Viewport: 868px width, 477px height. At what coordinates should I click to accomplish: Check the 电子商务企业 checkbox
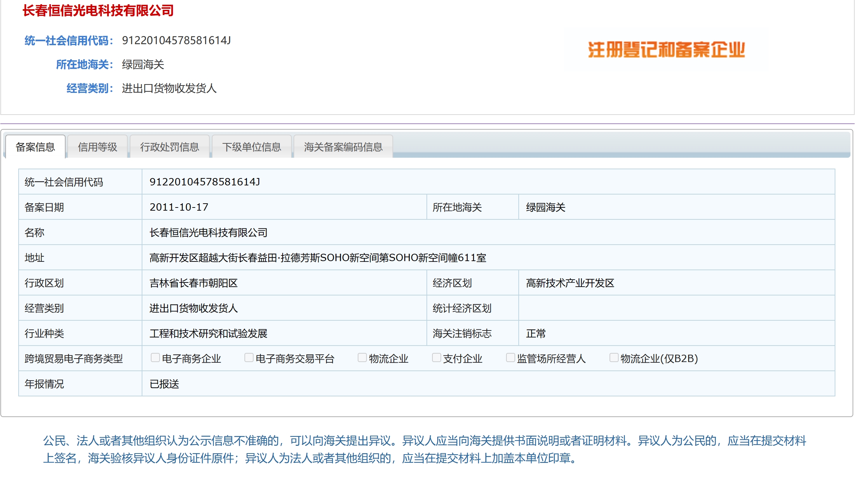pyautogui.click(x=155, y=357)
